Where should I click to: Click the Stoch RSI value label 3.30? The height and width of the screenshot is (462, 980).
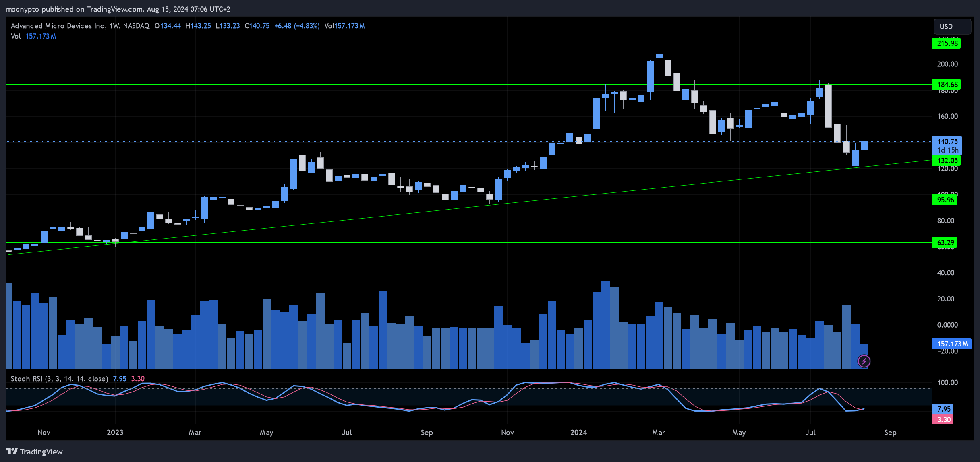click(x=943, y=419)
